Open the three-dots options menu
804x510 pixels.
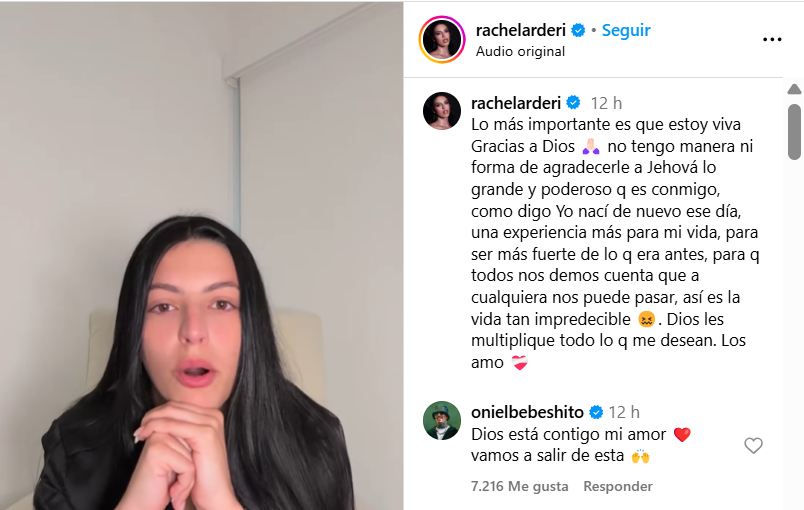(772, 39)
